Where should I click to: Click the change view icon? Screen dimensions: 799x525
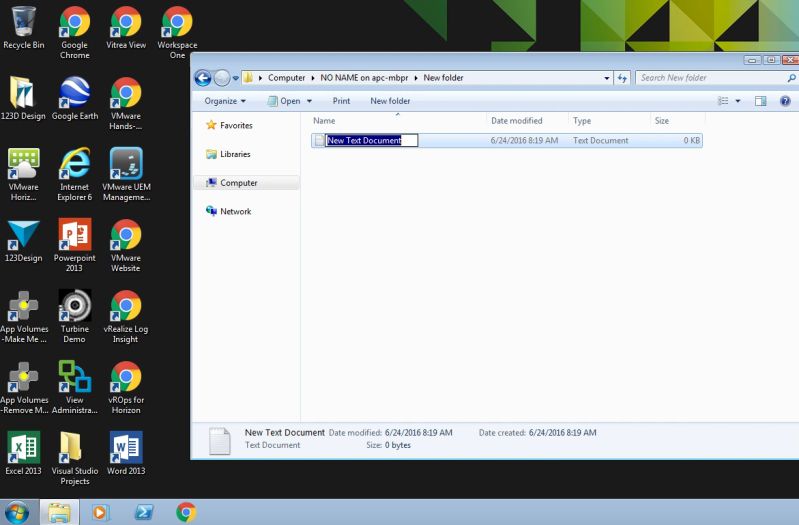pos(723,101)
